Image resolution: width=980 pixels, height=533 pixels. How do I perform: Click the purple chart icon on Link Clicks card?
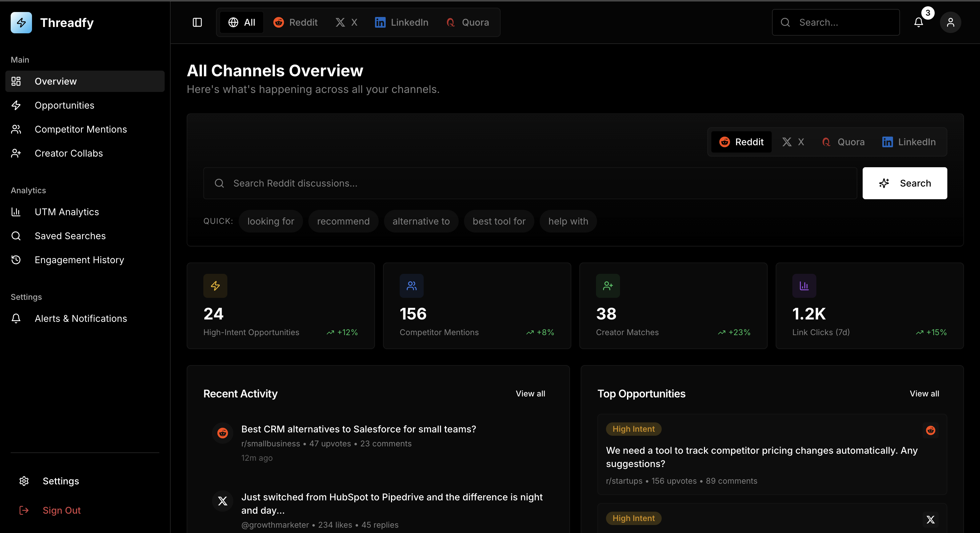point(804,285)
